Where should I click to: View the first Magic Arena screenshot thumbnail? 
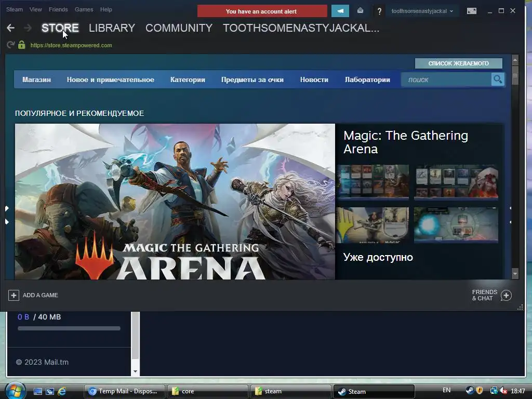[373, 181]
